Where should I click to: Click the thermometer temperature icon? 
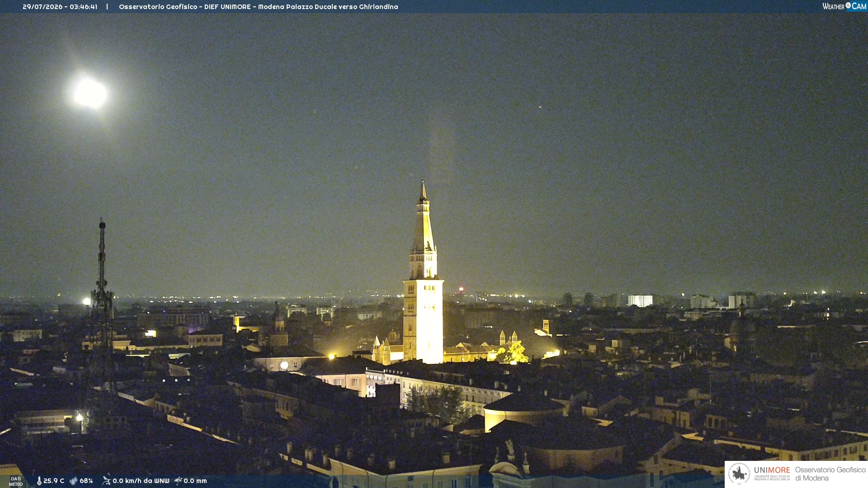[39, 481]
